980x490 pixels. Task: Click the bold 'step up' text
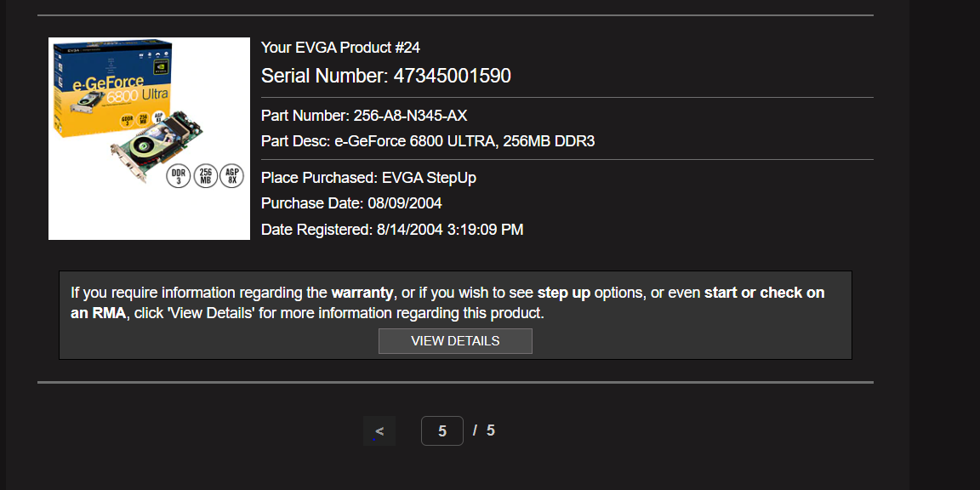click(563, 293)
